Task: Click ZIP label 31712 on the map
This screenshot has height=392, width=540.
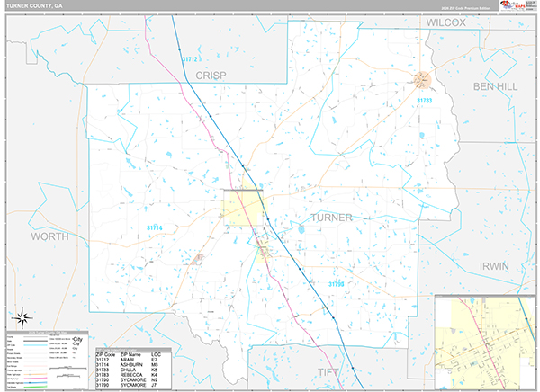Action: tap(190, 59)
